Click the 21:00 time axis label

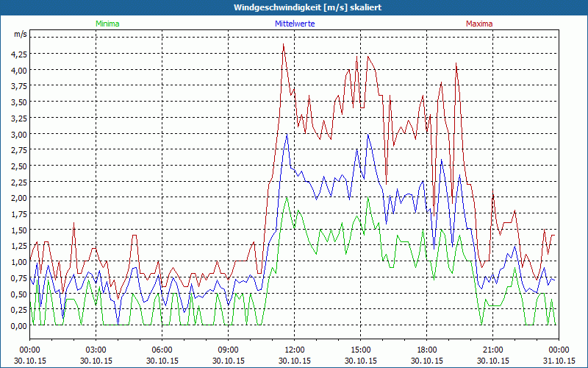492,350
